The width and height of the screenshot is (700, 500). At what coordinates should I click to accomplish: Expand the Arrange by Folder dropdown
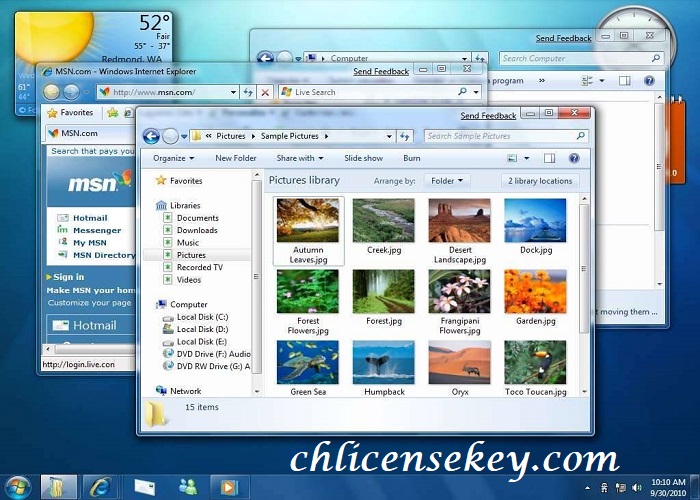446,181
